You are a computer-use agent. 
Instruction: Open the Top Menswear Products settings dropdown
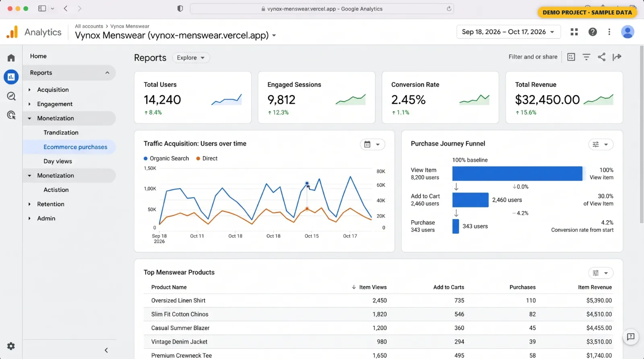tap(601, 273)
